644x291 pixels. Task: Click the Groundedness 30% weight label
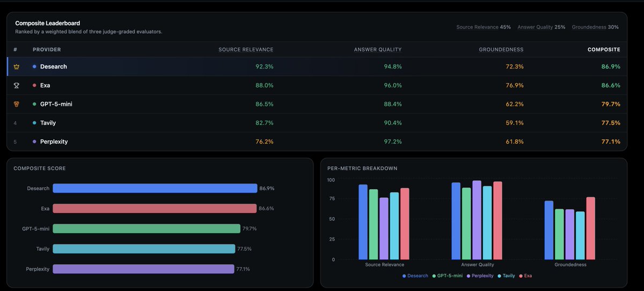coord(595,27)
